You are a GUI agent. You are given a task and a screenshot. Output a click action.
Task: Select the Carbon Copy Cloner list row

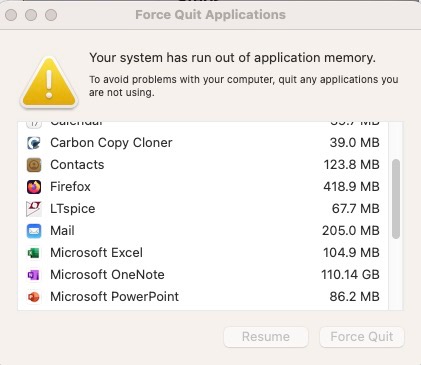point(203,143)
